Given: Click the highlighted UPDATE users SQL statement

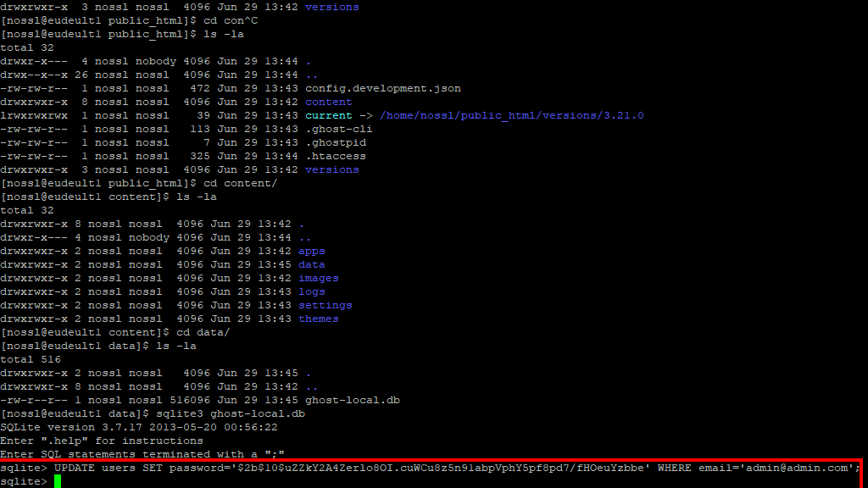Looking at the screenshot, I should [339, 467].
